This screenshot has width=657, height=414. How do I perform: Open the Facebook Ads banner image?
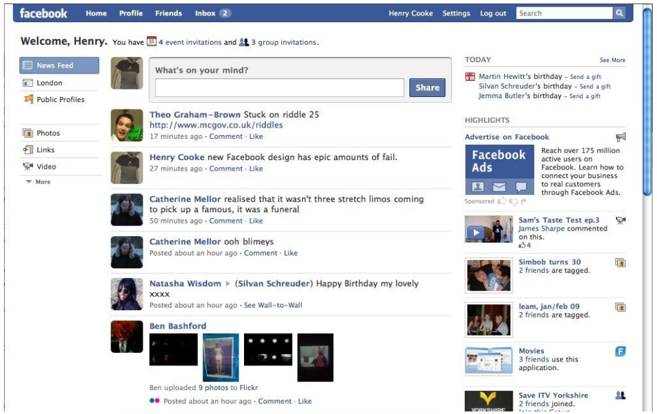click(499, 170)
